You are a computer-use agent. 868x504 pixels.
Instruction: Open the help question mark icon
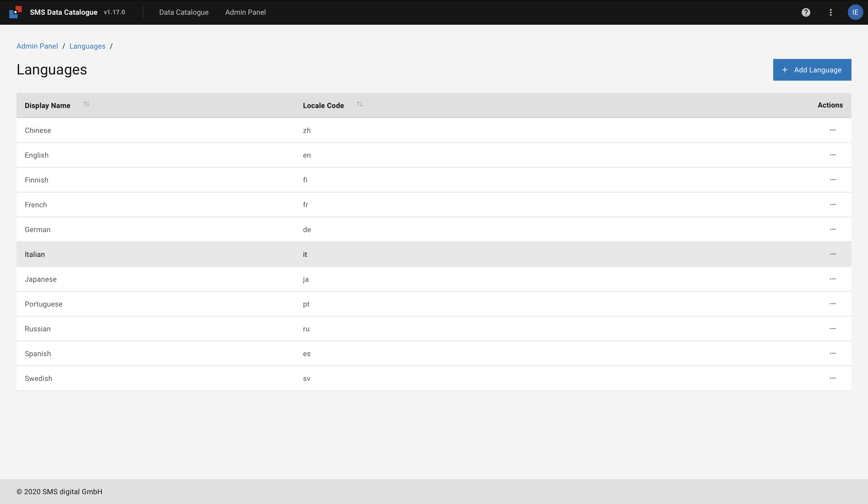(806, 12)
